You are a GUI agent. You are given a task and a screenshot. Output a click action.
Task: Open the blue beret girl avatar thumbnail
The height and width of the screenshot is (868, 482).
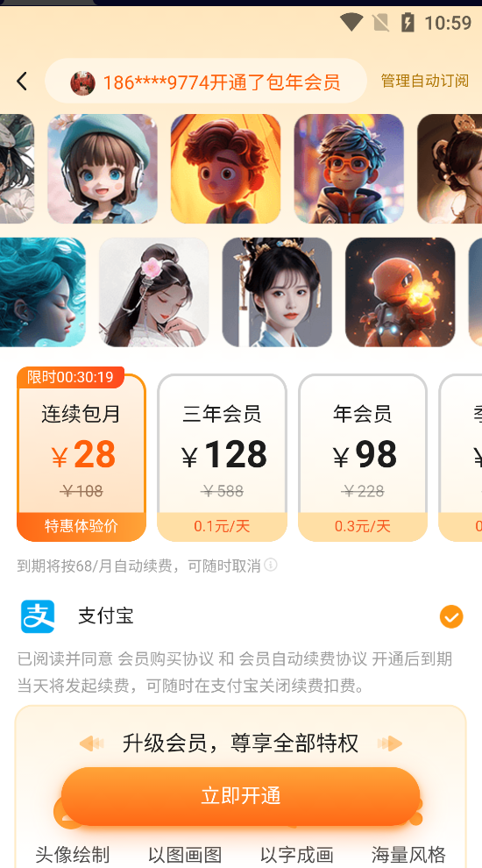pyautogui.click(x=103, y=169)
